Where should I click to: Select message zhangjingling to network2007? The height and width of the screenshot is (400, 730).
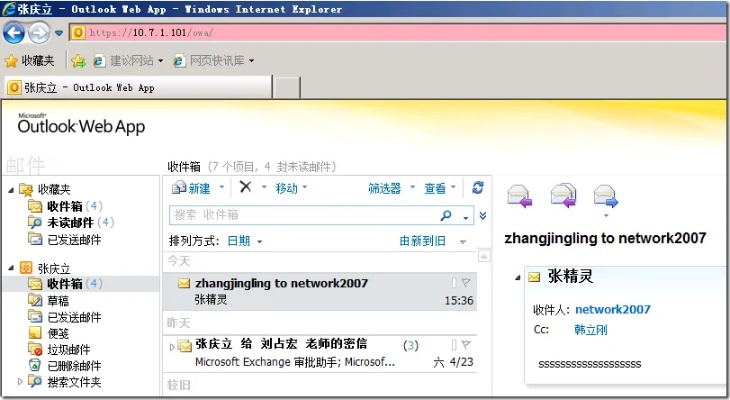pos(320,292)
